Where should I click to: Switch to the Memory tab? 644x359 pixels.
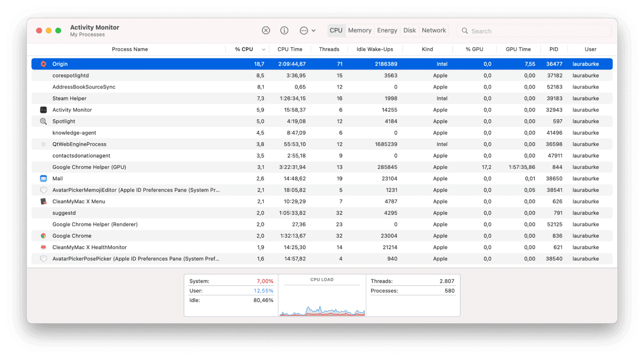coord(359,30)
